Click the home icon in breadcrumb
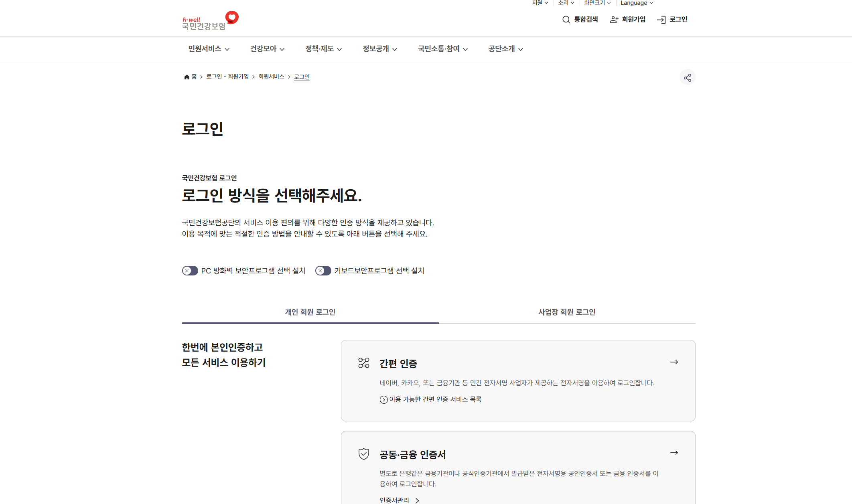Screen dimensions: 852x504 (x=187, y=77)
